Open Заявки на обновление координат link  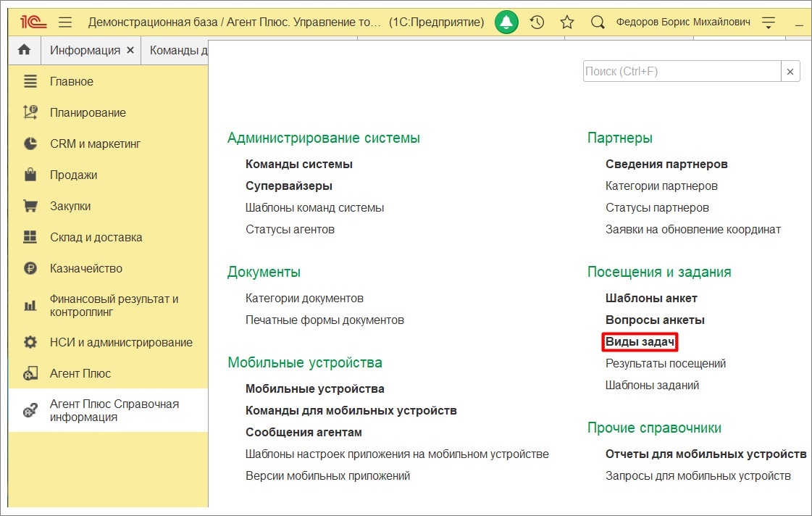coord(693,230)
